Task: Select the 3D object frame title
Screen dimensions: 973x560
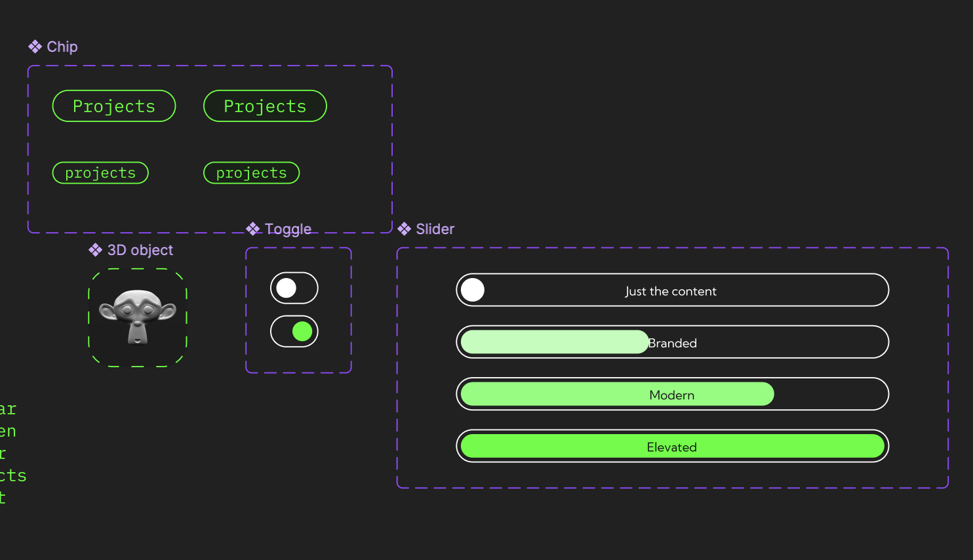Action: pos(140,250)
